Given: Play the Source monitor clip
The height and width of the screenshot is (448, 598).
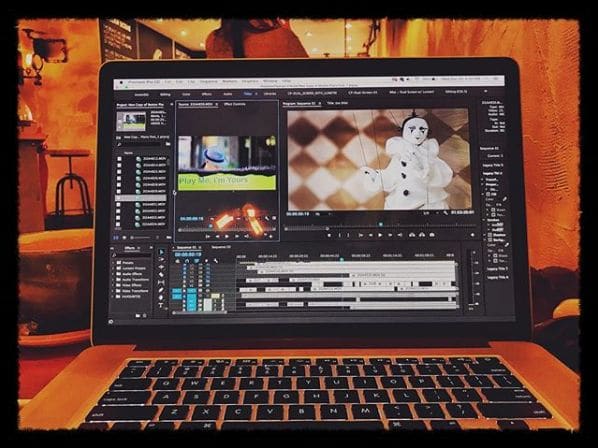Looking at the screenshot, I should pyautogui.click(x=227, y=236).
